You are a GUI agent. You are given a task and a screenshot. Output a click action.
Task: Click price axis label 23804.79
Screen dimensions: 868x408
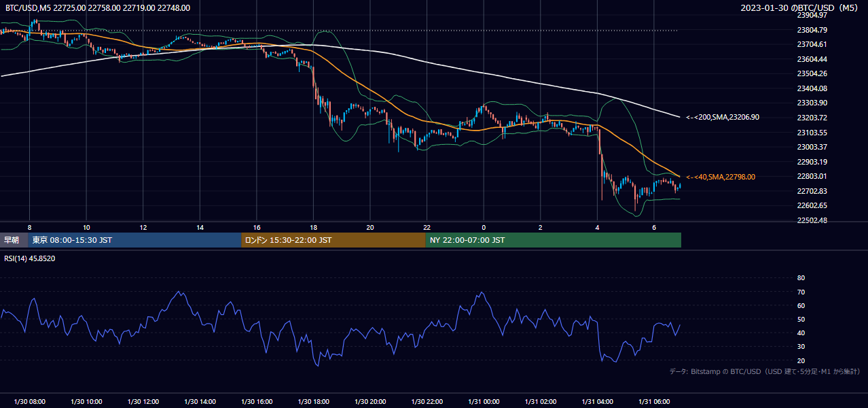[812, 30]
